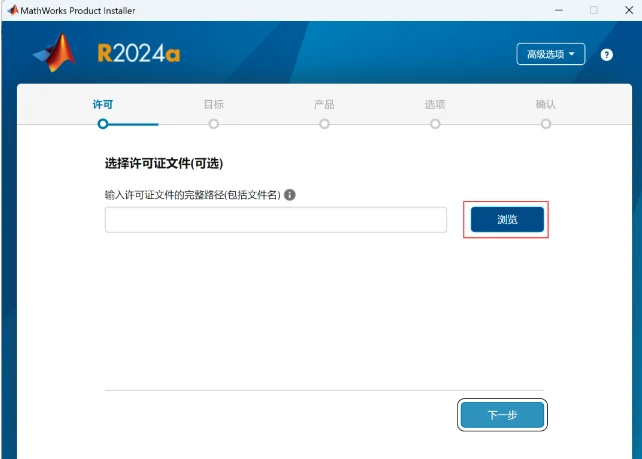Close the MathWorks Product Installer window
Screen dimensions: 642x459
coord(629,10)
